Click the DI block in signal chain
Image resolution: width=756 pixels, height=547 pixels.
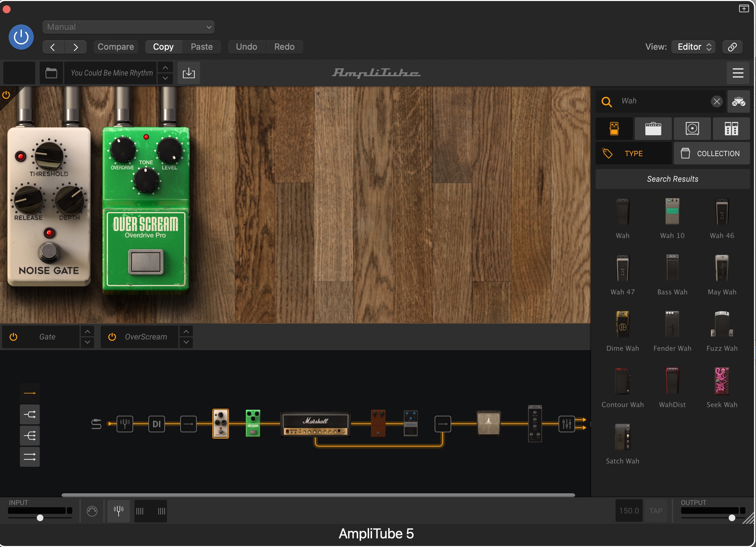(157, 424)
